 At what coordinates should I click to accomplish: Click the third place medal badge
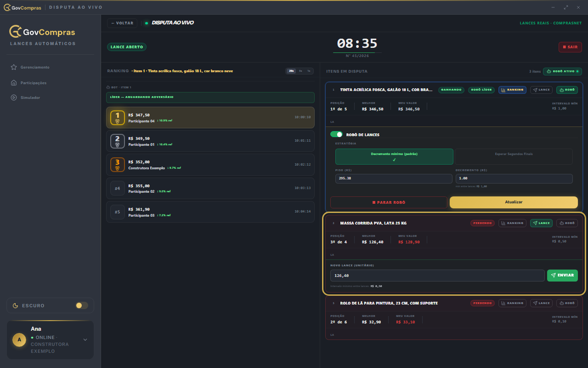(x=118, y=165)
